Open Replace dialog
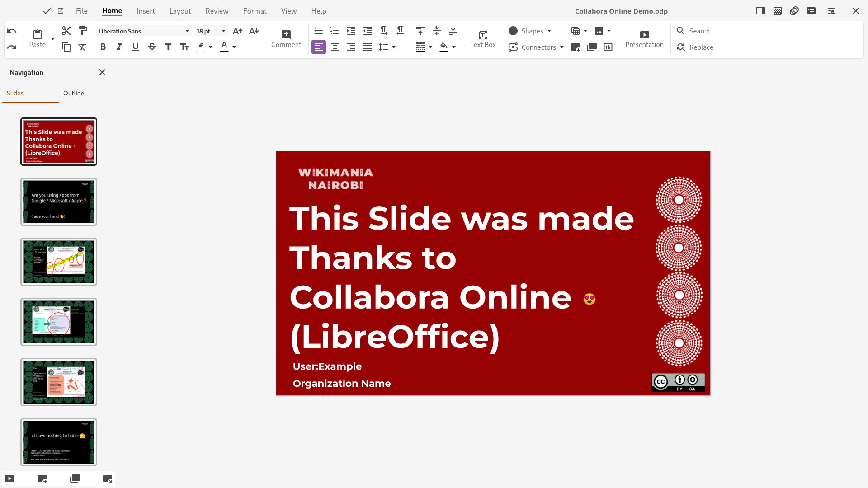The height and width of the screenshot is (488, 868). coord(695,47)
